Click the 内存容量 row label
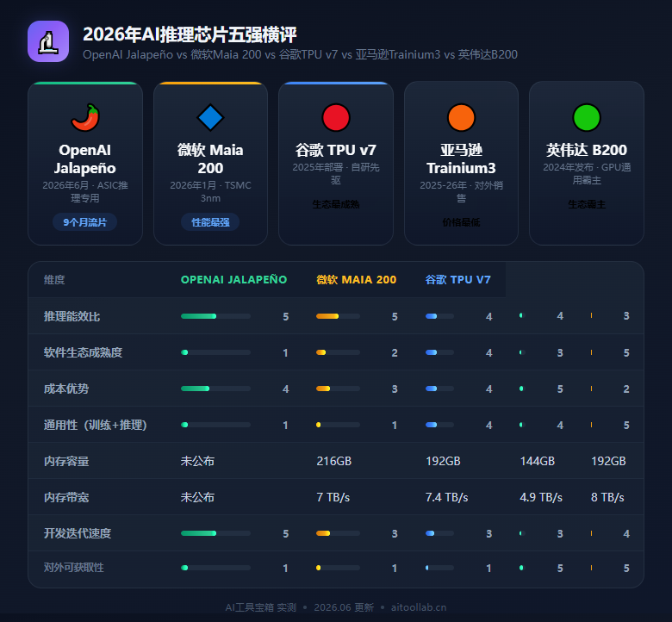This screenshot has width=672, height=622. coord(66,461)
